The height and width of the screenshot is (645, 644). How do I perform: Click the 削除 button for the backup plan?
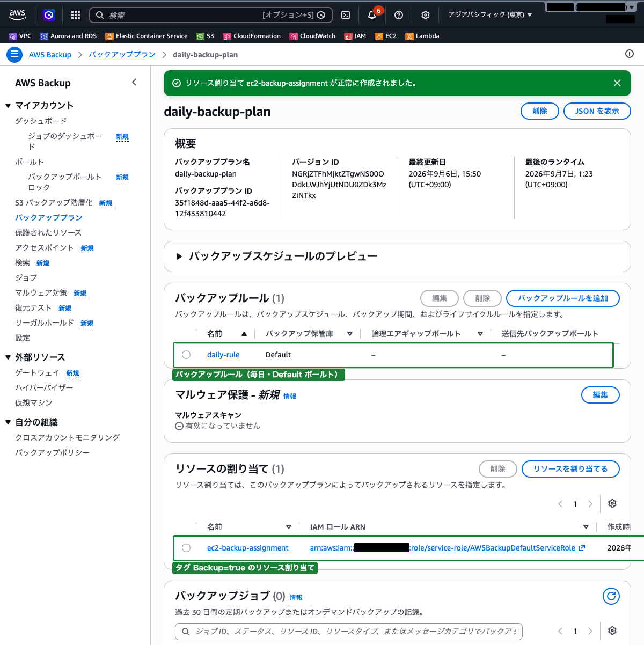540,111
